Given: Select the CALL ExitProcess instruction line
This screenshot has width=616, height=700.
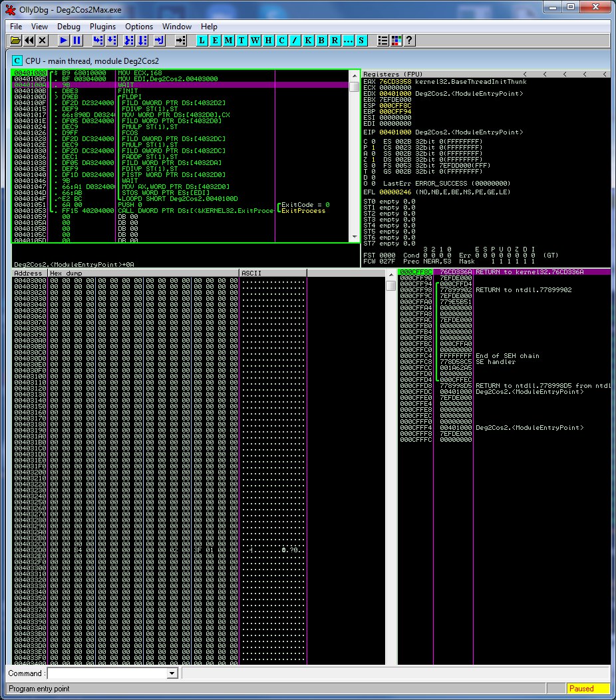Looking at the screenshot, I should [180, 211].
